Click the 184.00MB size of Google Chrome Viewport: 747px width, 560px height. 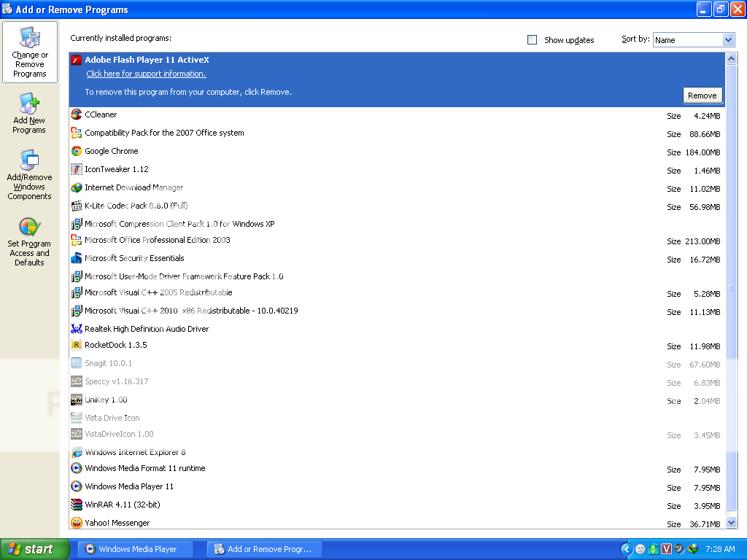[x=703, y=152]
